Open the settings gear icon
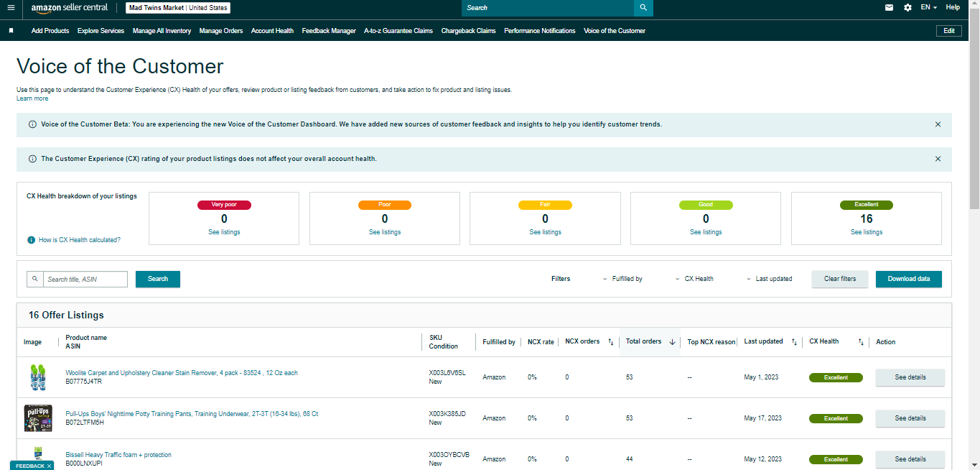980x470 pixels. coord(908,8)
